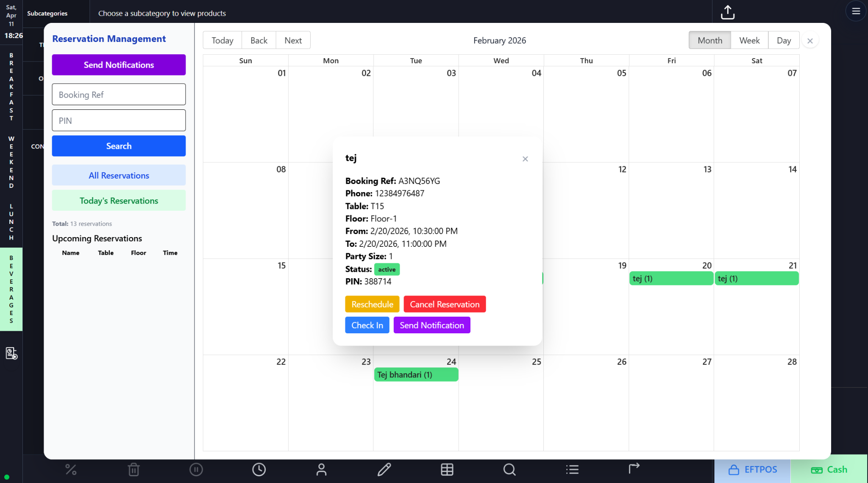Image resolution: width=868 pixels, height=483 pixels.
Task: Select the WEEKEND category in sidebar
Action: (x=11, y=162)
